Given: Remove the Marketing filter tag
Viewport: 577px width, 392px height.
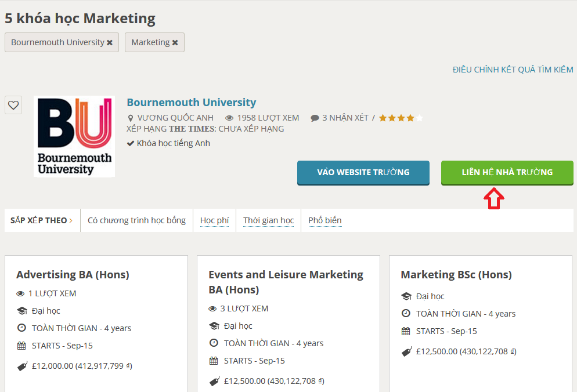Looking at the screenshot, I should [x=175, y=43].
